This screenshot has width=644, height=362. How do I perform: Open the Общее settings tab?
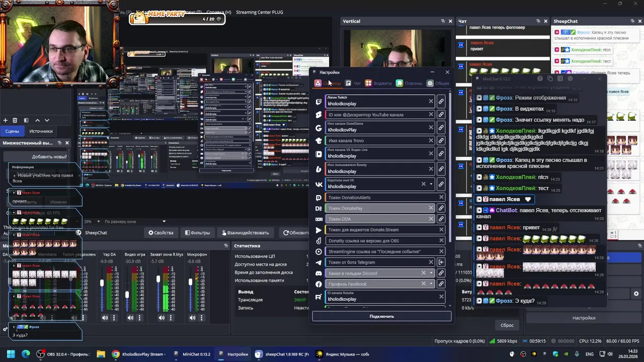(438, 83)
